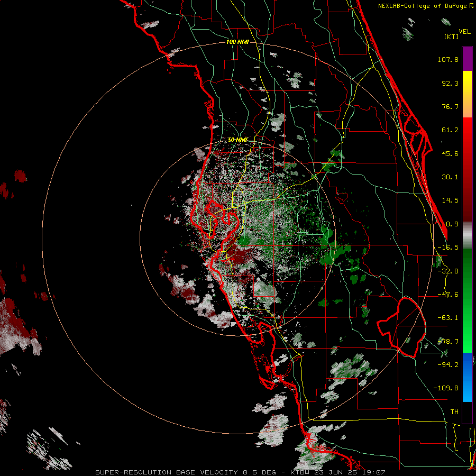Pick the yellow-orange segment of velocity scale
The height and width of the screenshot is (476, 476).
(x=467, y=94)
